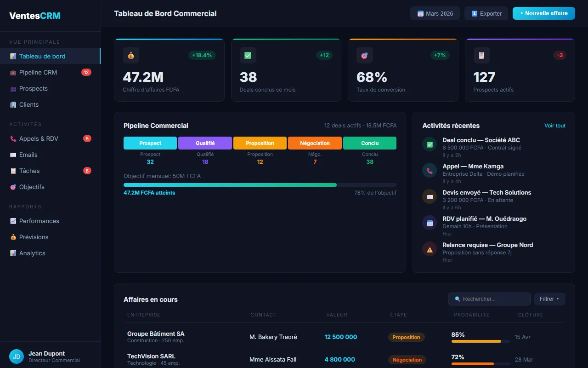The height and width of the screenshot is (368, 588).
Task: Select the Proposition pipeline stage
Action: click(x=260, y=143)
